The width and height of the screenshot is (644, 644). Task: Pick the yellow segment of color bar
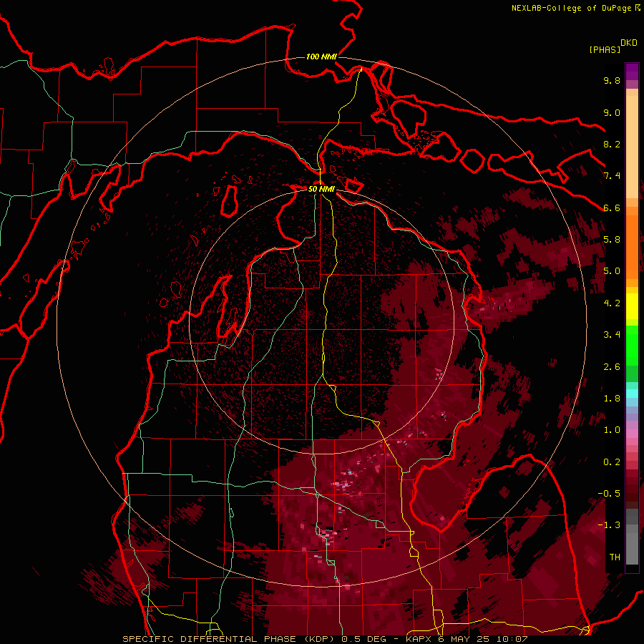coord(632,306)
